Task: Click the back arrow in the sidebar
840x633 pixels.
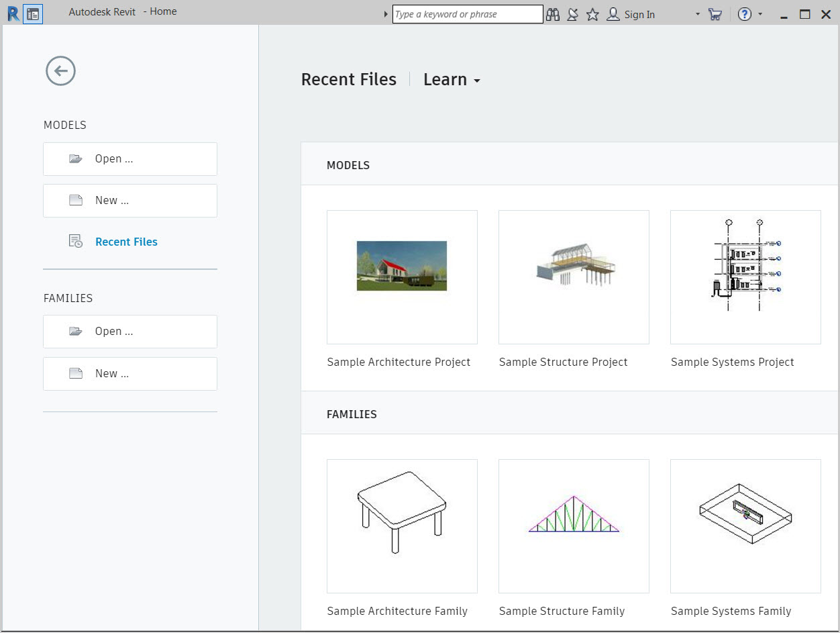Action: tap(60, 70)
